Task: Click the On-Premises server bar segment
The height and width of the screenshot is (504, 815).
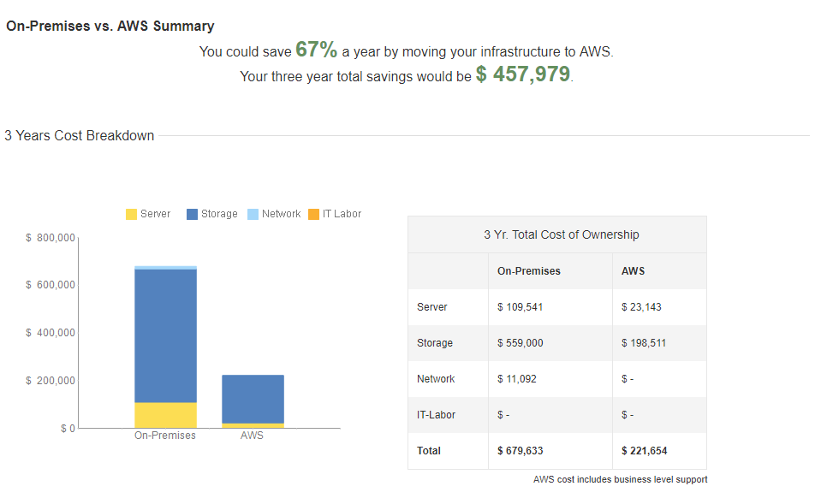Action: point(165,415)
